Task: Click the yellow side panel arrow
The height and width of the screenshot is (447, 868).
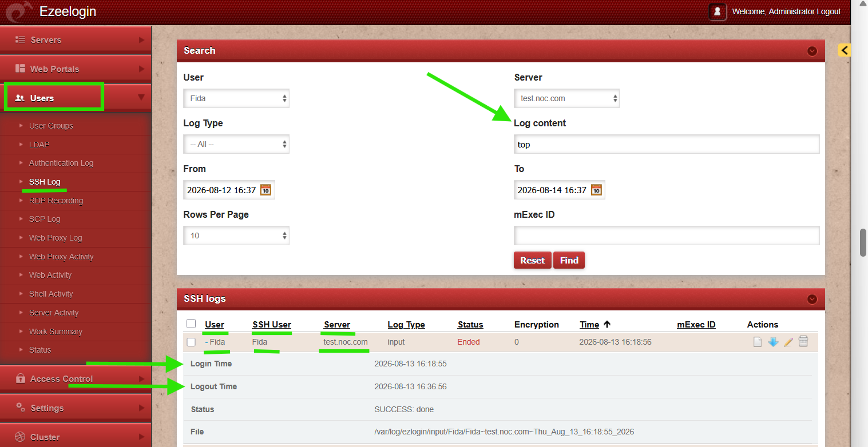Action: pos(845,50)
